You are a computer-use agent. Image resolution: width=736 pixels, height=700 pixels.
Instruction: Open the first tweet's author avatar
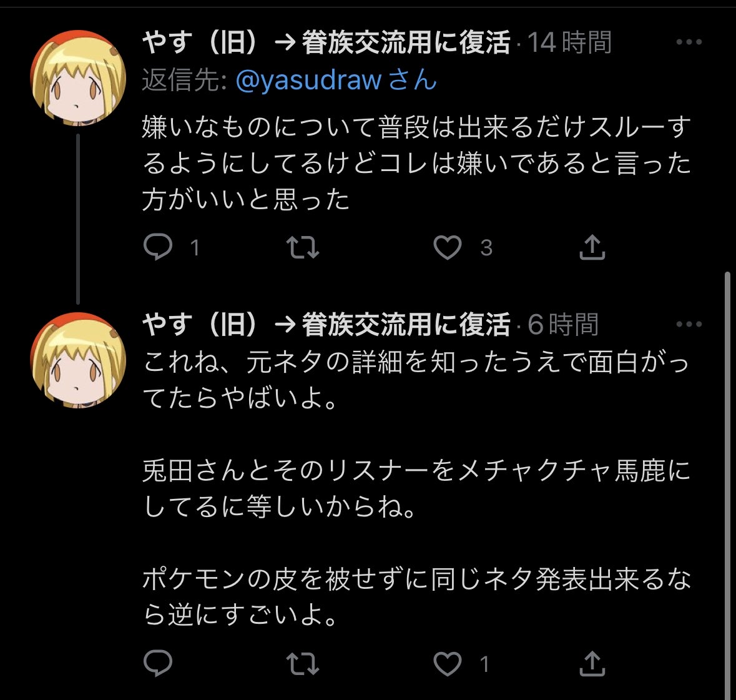78,78
